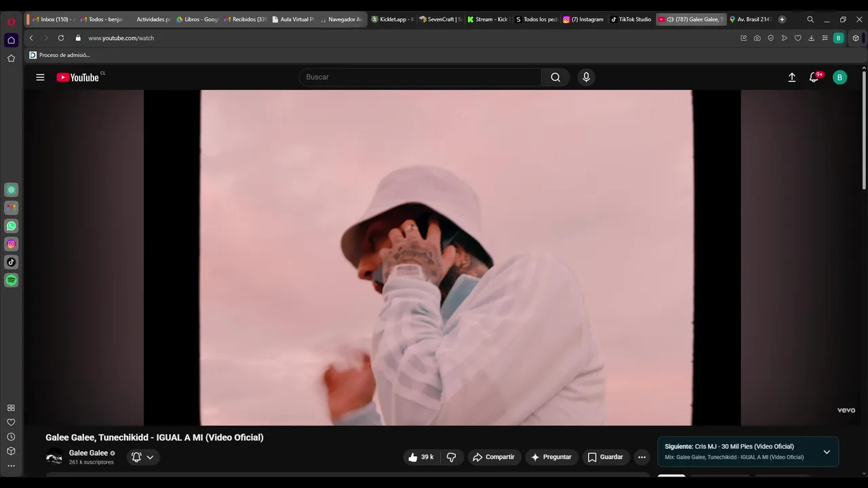The image size is (868, 488).
Task: Open the browser profile B badge
Action: pos(839,38)
